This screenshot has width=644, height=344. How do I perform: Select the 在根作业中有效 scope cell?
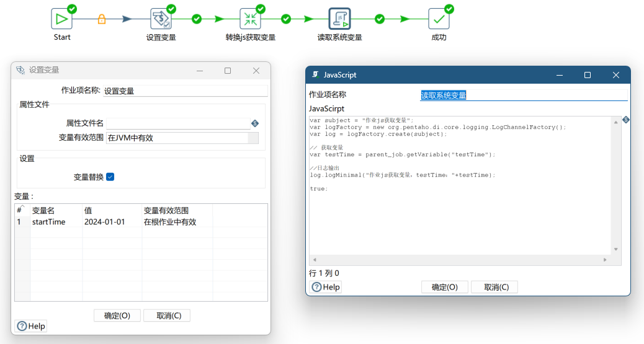177,222
